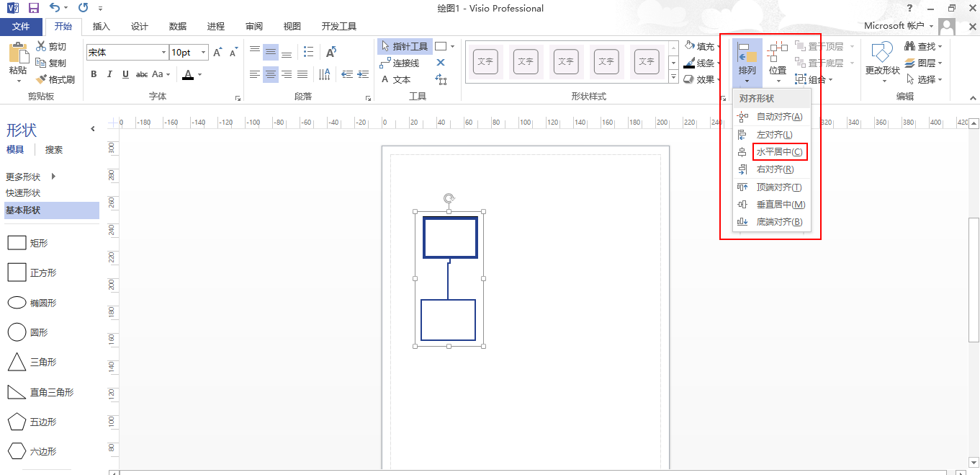Select the 文本 (Text) tool
Viewport: 980px width, 475px height.
(400, 78)
